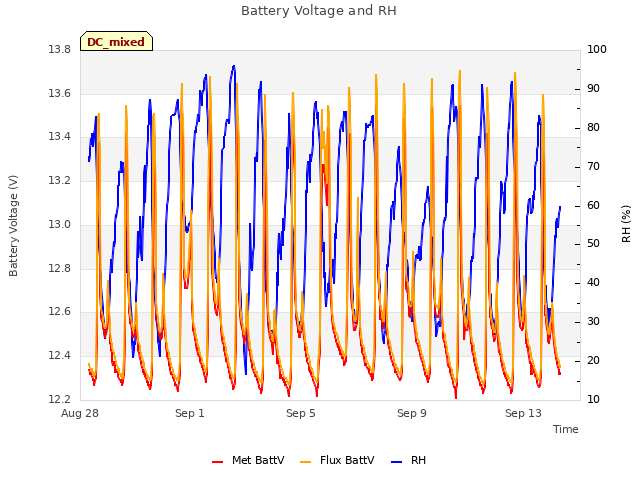Click the 13.8 voltage tick label
Screen dimensions: 640x480
point(60,50)
